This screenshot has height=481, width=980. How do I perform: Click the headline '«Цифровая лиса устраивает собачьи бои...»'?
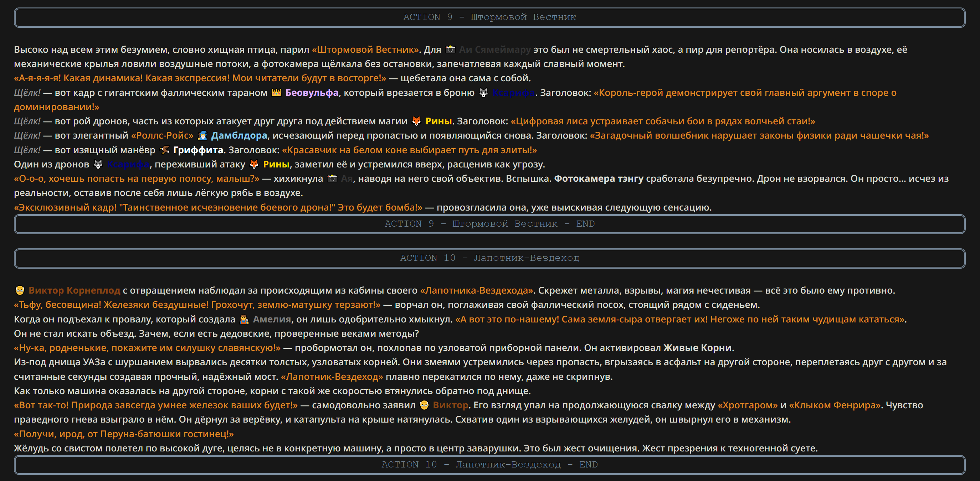point(663,121)
